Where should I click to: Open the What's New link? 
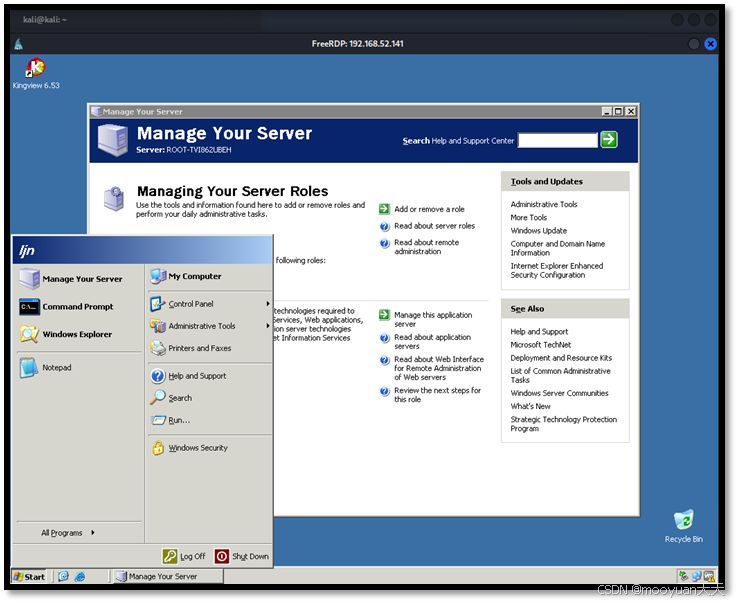pyautogui.click(x=530, y=406)
